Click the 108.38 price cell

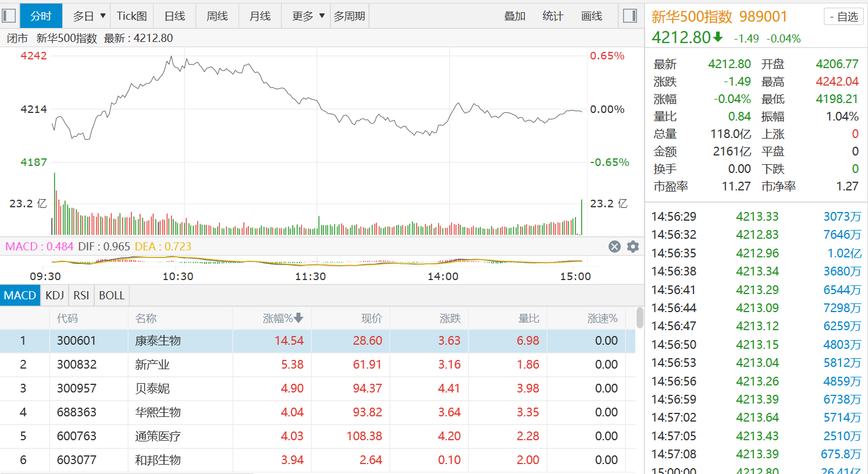(x=364, y=436)
